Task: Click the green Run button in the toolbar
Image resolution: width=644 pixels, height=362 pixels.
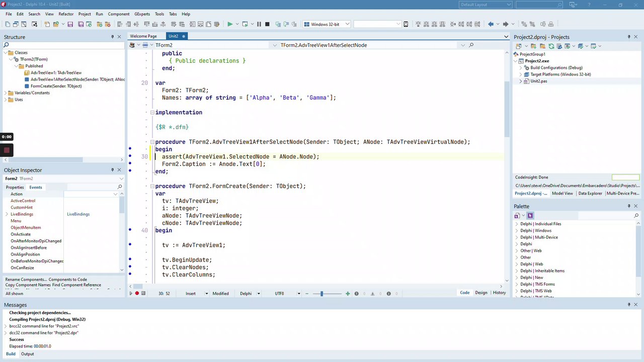Action: tap(230, 24)
